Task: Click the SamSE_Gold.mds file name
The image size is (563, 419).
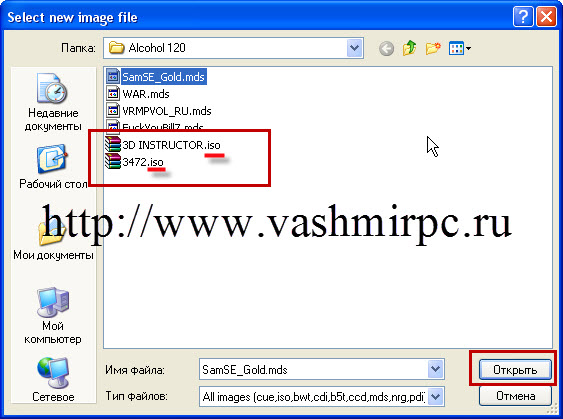Action: pos(163,77)
